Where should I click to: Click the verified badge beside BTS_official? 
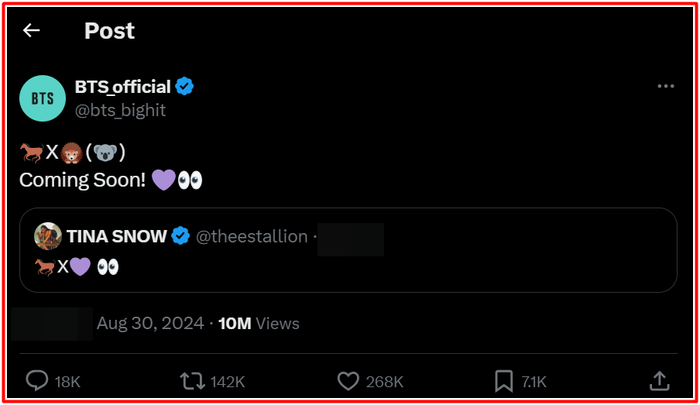pos(184,87)
